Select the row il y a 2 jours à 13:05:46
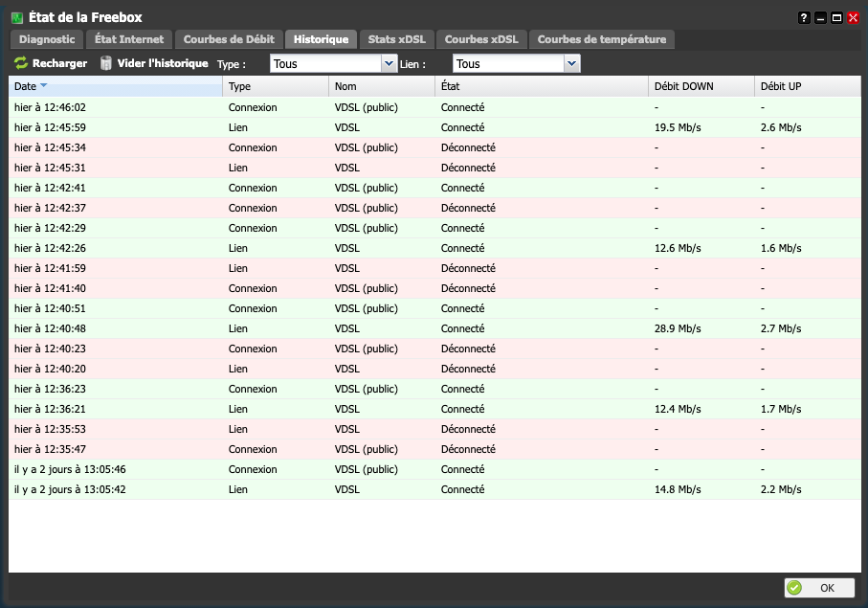868x608 pixels. [x=434, y=469]
